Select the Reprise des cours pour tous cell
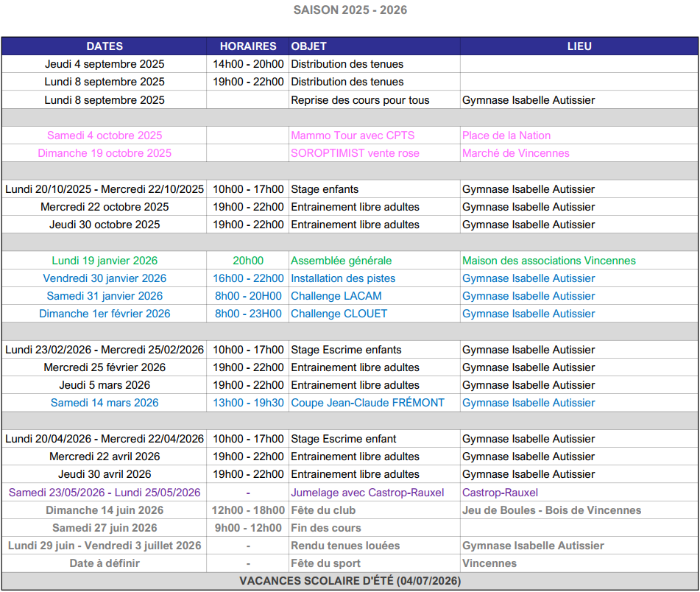Image resolution: width=700 pixels, height=592 pixels. pyautogui.click(x=360, y=100)
